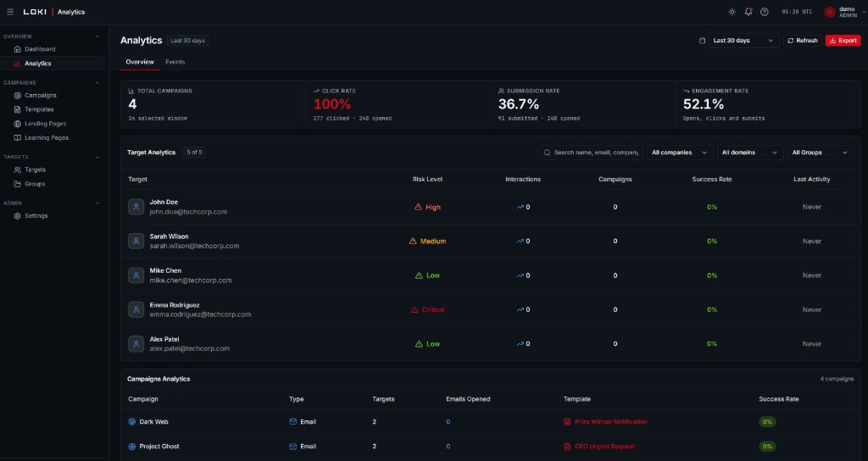Click the Total Campaigns chart icon
Image resolution: width=868 pixels, height=461 pixels.
(x=131, y=91)
